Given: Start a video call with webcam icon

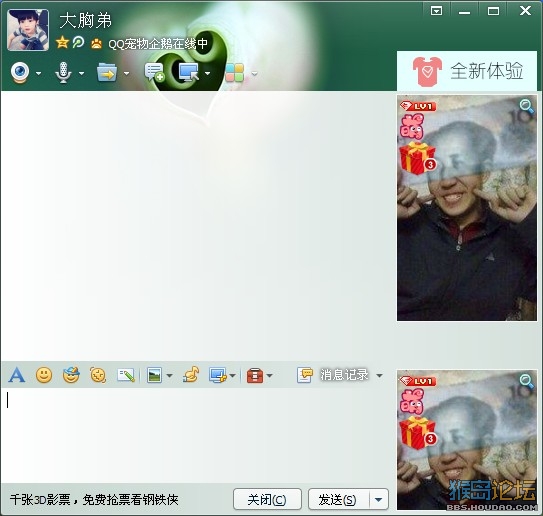Looking at the screenshot, I should coord(20,72).
